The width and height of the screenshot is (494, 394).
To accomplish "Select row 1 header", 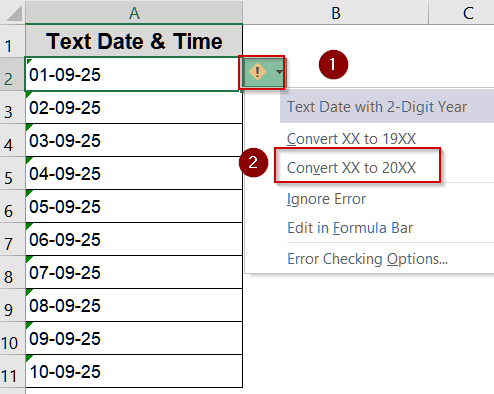I will 12,41.
